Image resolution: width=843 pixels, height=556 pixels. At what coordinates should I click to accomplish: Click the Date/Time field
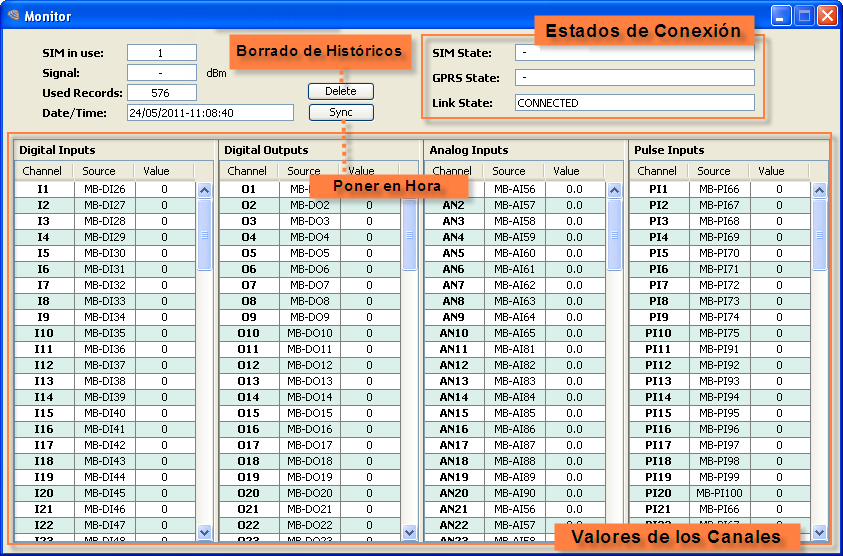(x=210, y=113)
